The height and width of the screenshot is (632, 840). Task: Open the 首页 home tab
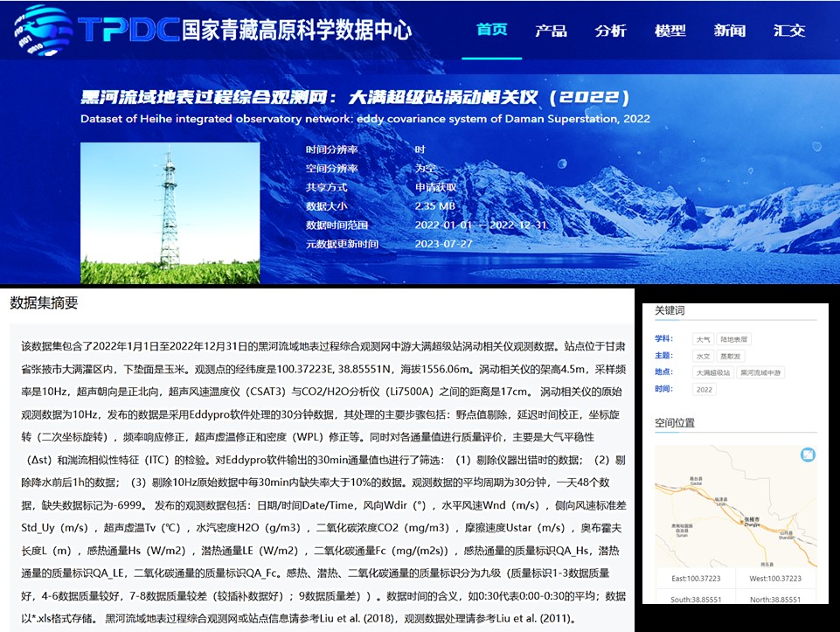pos(491,30)
